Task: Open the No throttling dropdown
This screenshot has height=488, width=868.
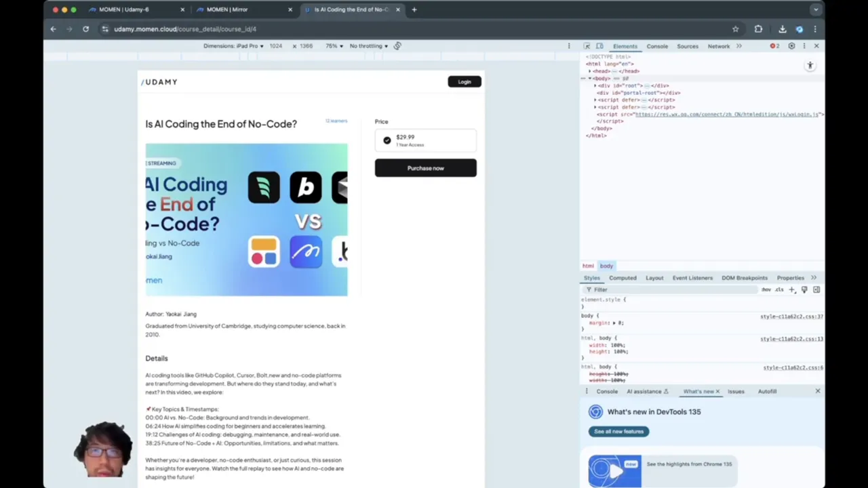Action: (369, 46)
